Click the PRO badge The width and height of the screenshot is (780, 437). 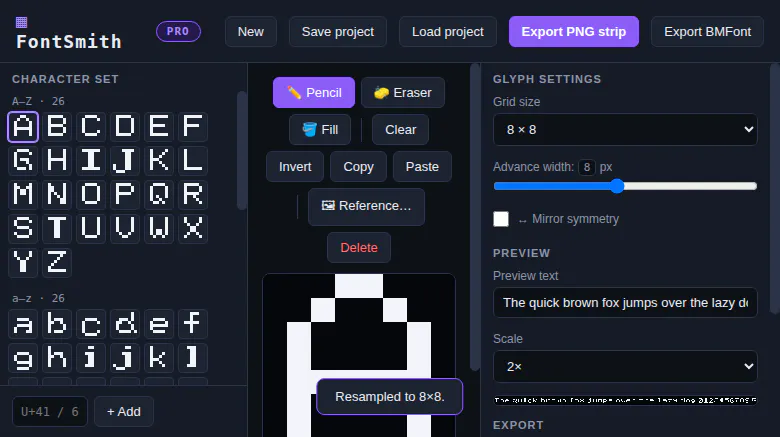click(x=178, y=31)
